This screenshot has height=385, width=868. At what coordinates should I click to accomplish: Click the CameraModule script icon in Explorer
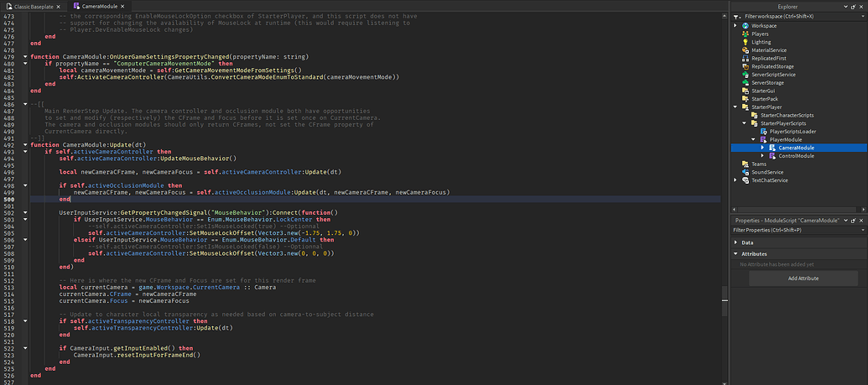coord(772,148)
